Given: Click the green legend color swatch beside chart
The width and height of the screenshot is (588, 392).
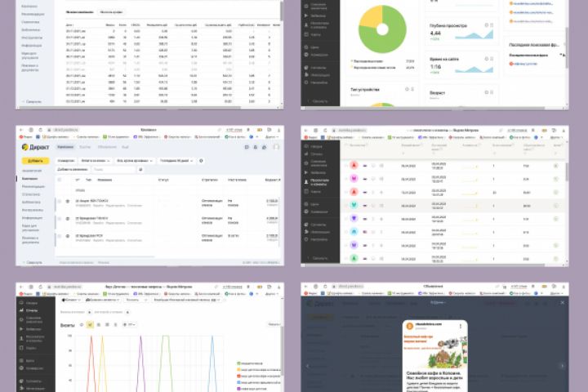Looking at the screenshot, I should tap(238, 363).
